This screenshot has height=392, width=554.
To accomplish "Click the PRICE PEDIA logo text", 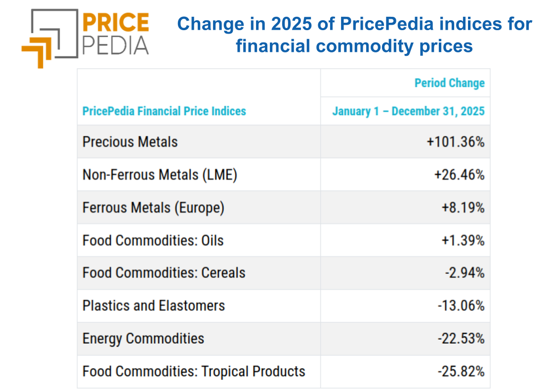I will 115,33.
